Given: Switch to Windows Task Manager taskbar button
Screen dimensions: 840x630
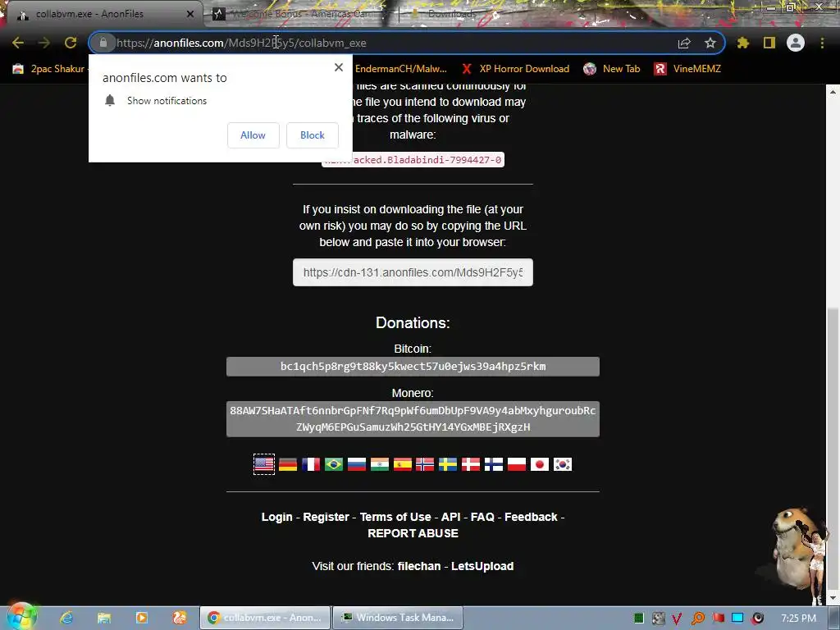Looking at the screenshot, I should (x=398, y=618).
